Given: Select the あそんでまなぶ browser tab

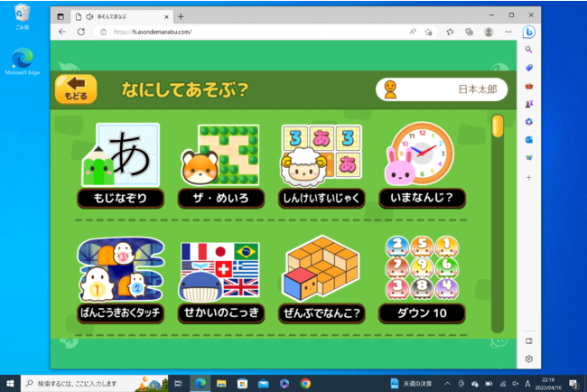Looking at the screenshot, I should [121, 16].
